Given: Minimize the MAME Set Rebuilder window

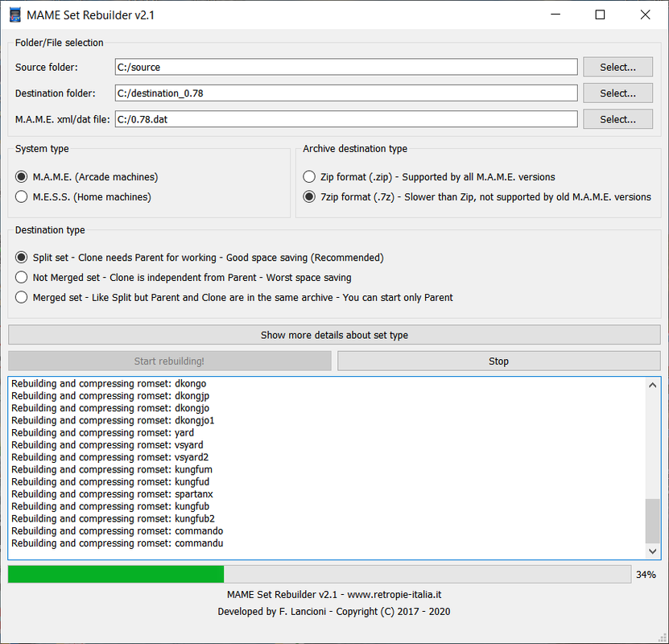Looking at the screenshot, I should coord(555,14).
